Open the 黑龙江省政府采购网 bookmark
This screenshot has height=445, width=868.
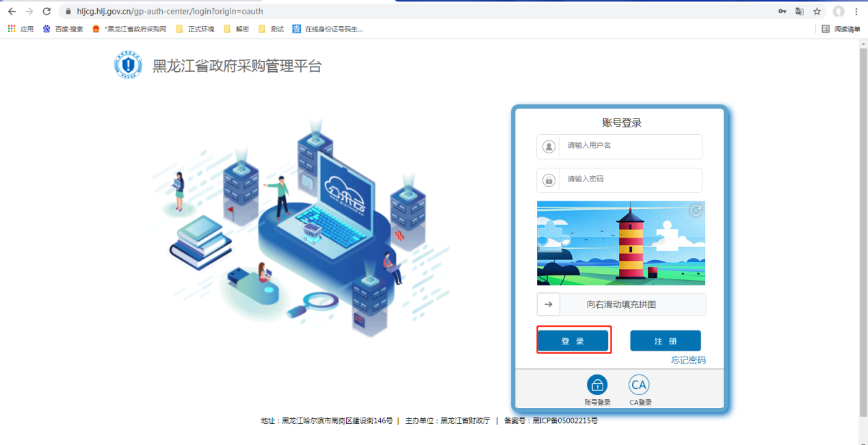129,29
